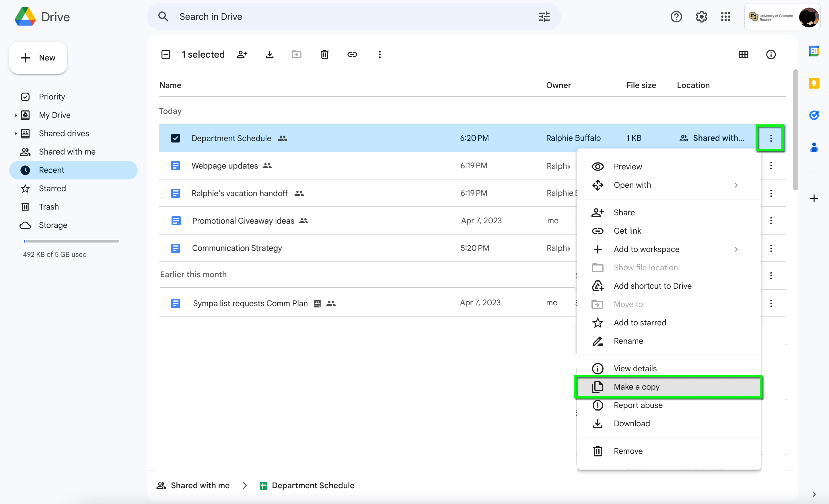Image resolution: width=829 pixels, height=504 pixels.
Task: Click the move to folder icon in toolbar
Action: [296, 54]
